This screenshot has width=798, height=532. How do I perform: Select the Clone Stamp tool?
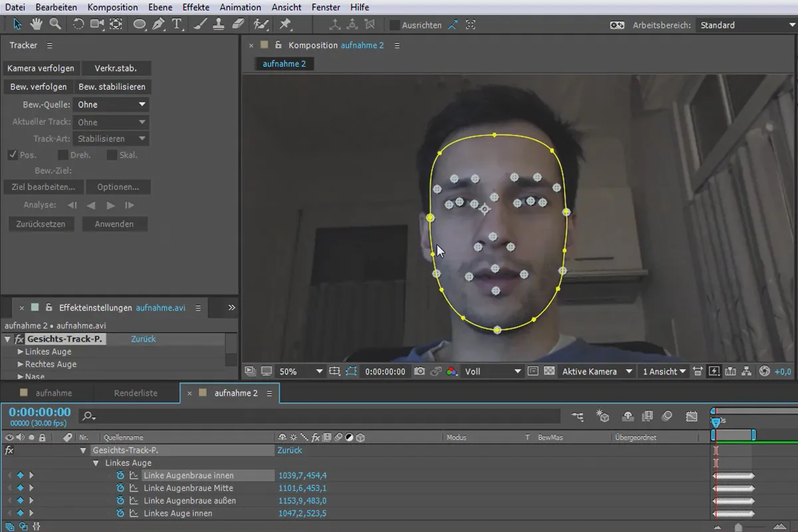click(219, 25)
